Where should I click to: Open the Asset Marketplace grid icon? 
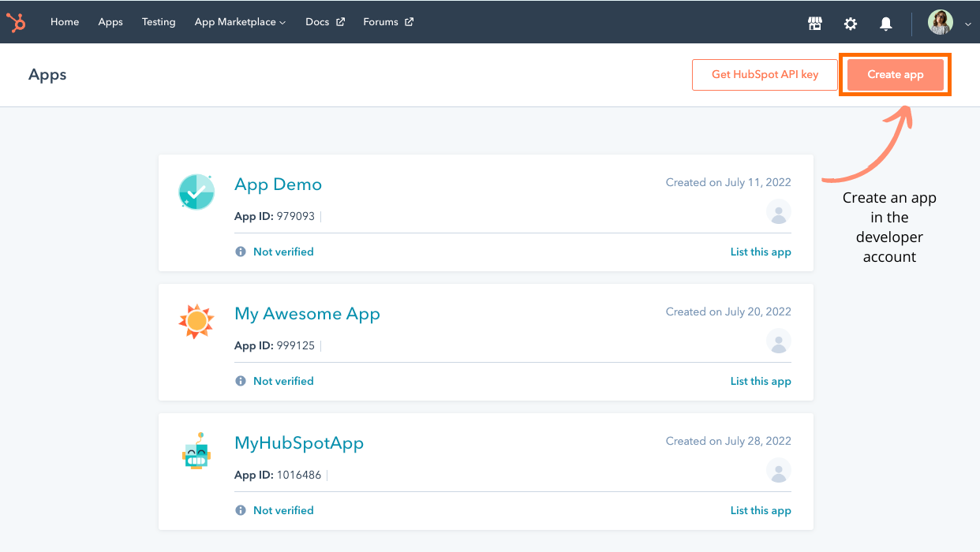coord(815,23)
